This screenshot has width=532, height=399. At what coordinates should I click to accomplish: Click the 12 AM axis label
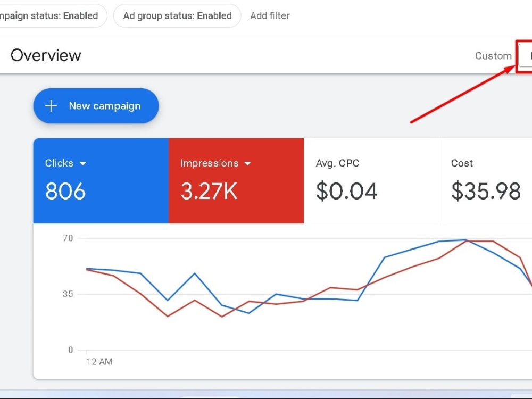tap(99, 362)
